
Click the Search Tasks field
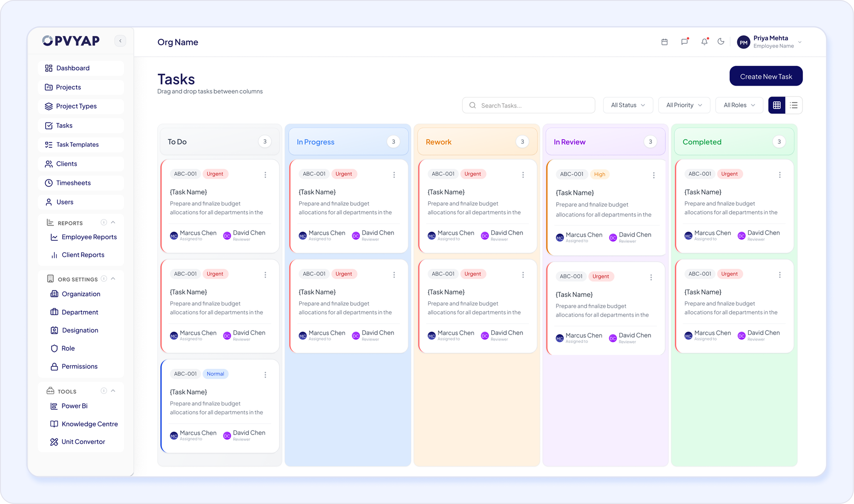coord(528,105)
